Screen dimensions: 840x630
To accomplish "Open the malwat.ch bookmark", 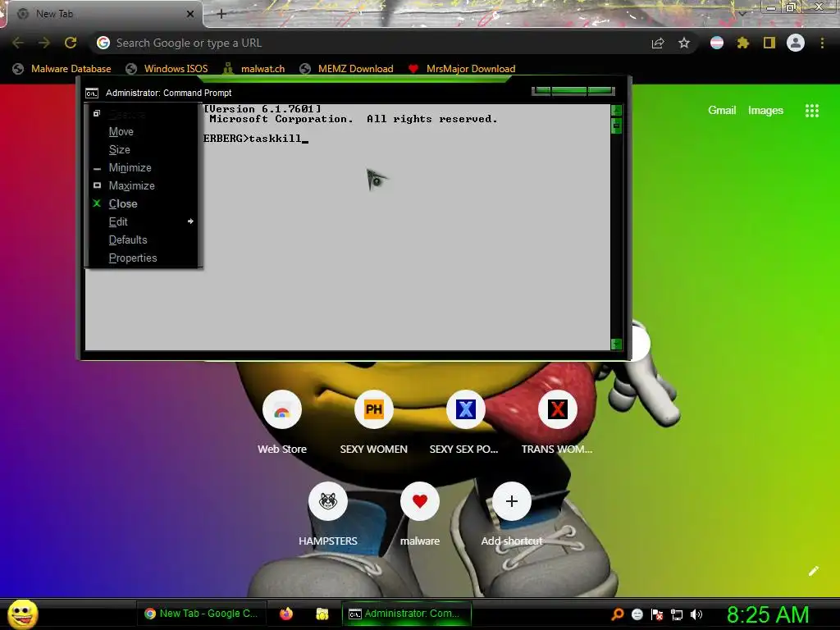I will tap(254, 69).
